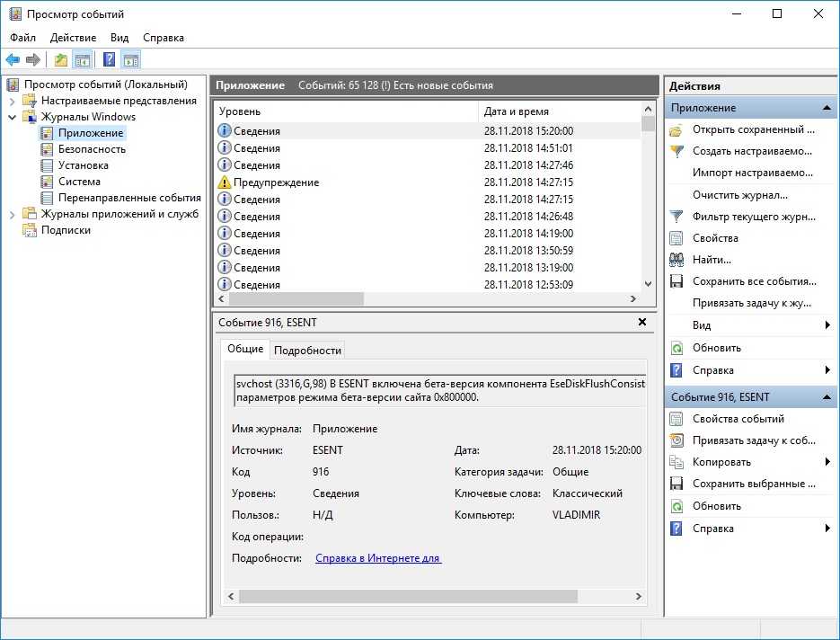This screenshot has width=840, height=640.
Task: Select the Предупреждение warning event row
Action: point(277,182)
